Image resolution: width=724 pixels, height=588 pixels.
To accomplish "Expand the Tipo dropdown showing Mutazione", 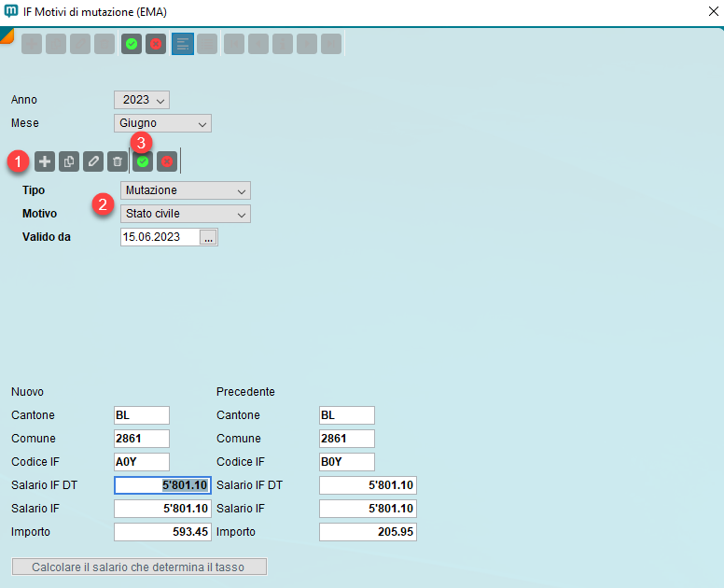I will 186,190.
